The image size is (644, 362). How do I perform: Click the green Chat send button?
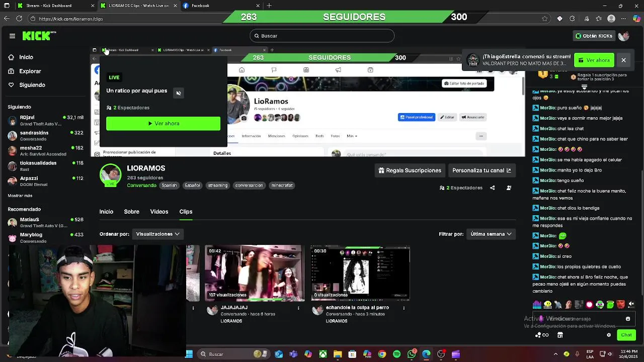tap(626, 335)
